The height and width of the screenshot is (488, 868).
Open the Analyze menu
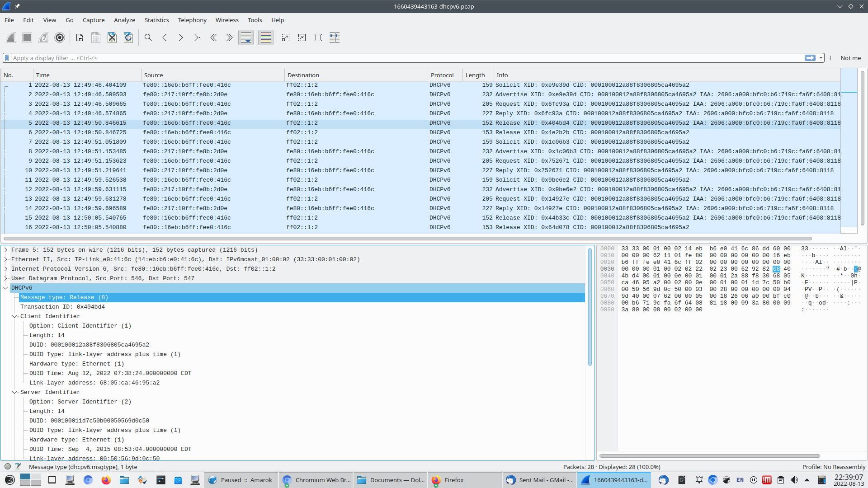[124, 20]
